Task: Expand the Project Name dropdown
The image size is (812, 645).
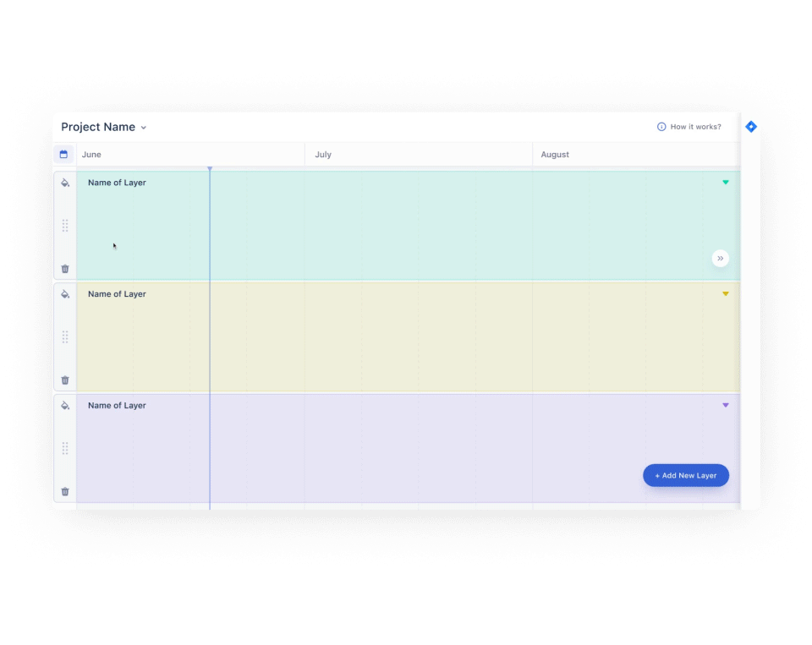Action: pos(144,128)
